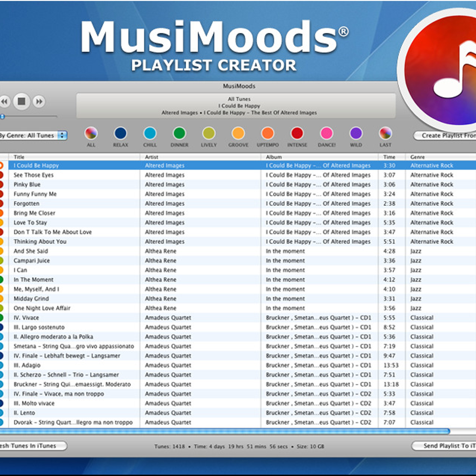The width and height of the screenshot is (476, 476).
Task: Click the 'Smetana - String Qua...gro vivo appassionato' row
Action: tap(238, 346)
